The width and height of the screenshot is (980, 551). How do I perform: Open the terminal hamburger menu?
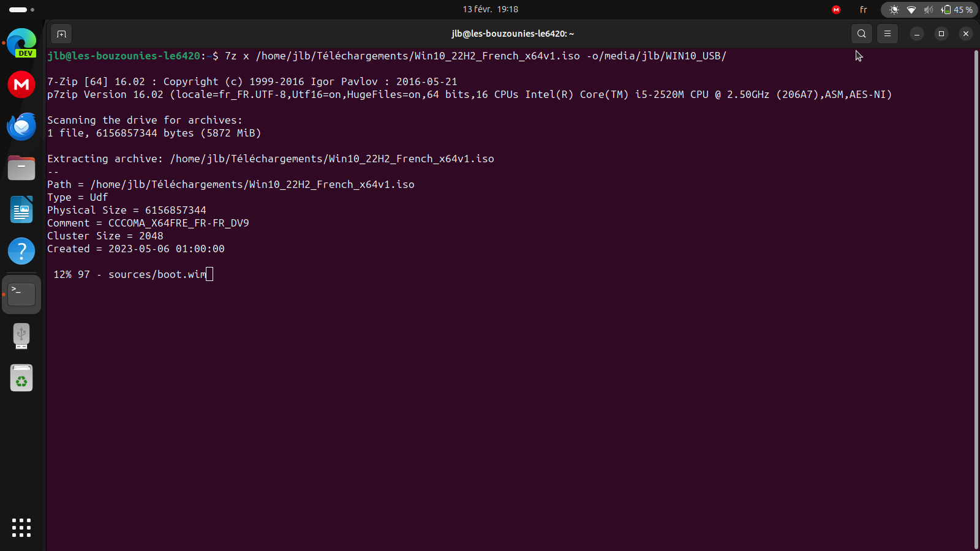888,34
